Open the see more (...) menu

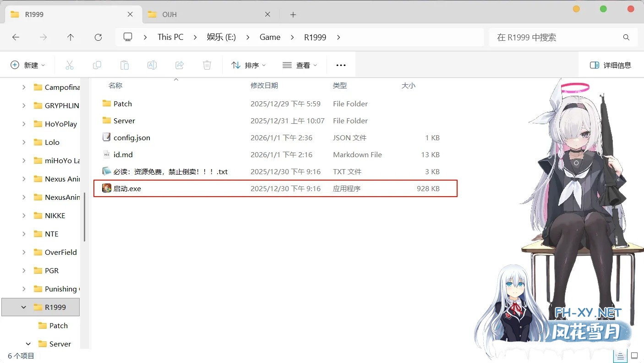tap(341, 65)
